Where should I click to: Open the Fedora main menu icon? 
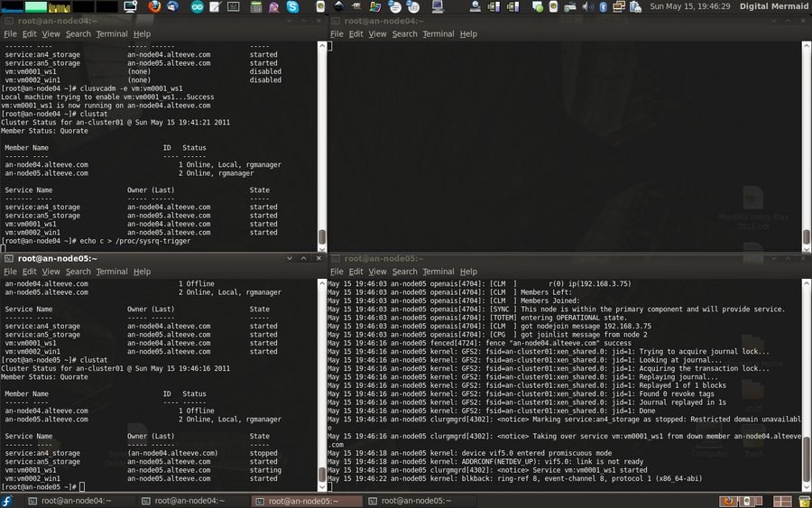coord(6,501)
